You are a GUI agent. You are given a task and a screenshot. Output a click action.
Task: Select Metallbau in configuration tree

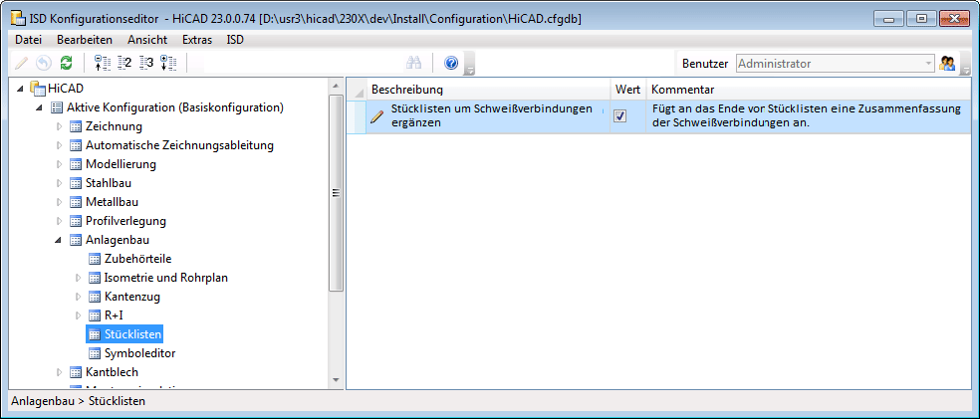112,202
